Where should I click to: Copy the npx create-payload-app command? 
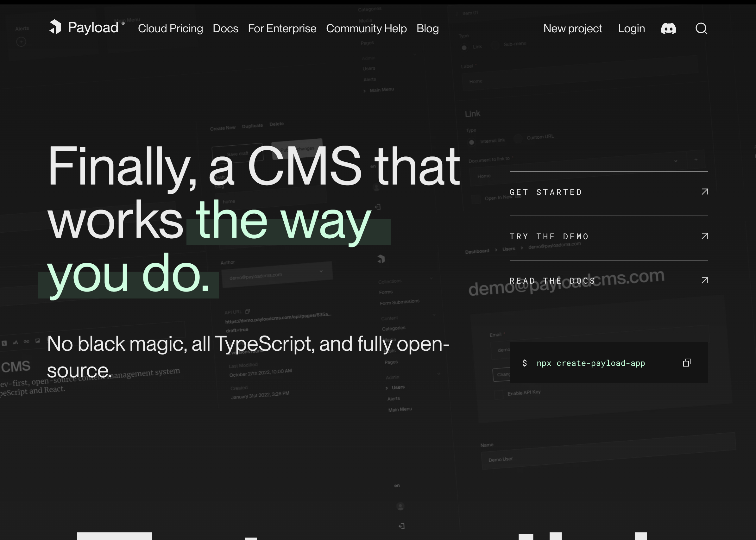tap(687, 363)
